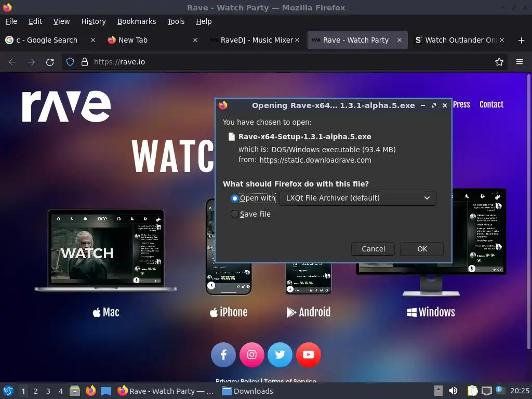Launch Firefox from the taskbar quicklaunch
Viewport: 532px width, 399px height.
pos(90,391)
